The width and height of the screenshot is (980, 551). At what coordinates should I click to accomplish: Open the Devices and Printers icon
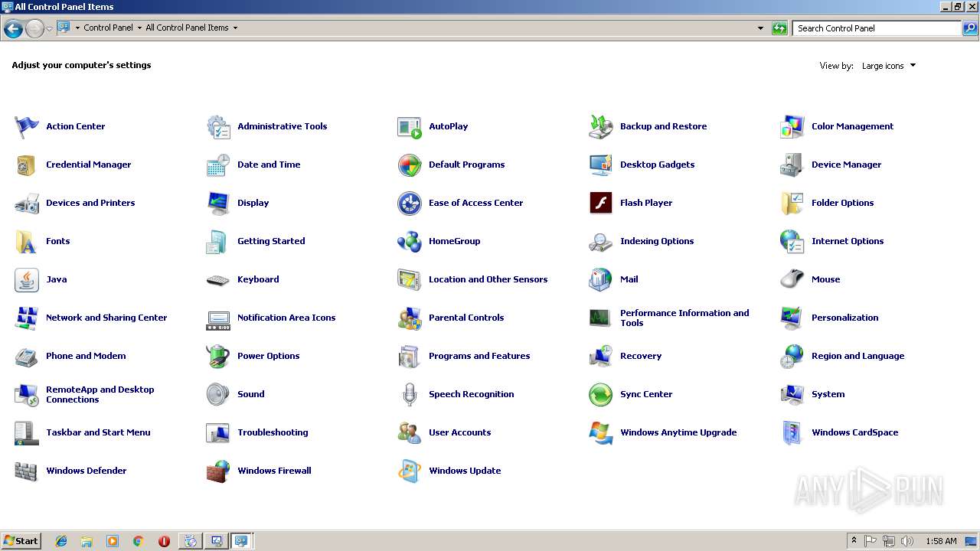click(x=27, y=204)
